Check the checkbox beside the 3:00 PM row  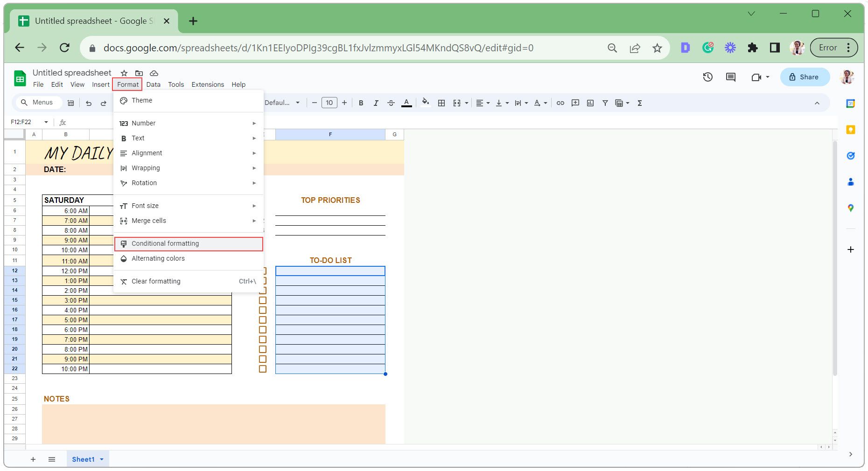tap(262, 300)
